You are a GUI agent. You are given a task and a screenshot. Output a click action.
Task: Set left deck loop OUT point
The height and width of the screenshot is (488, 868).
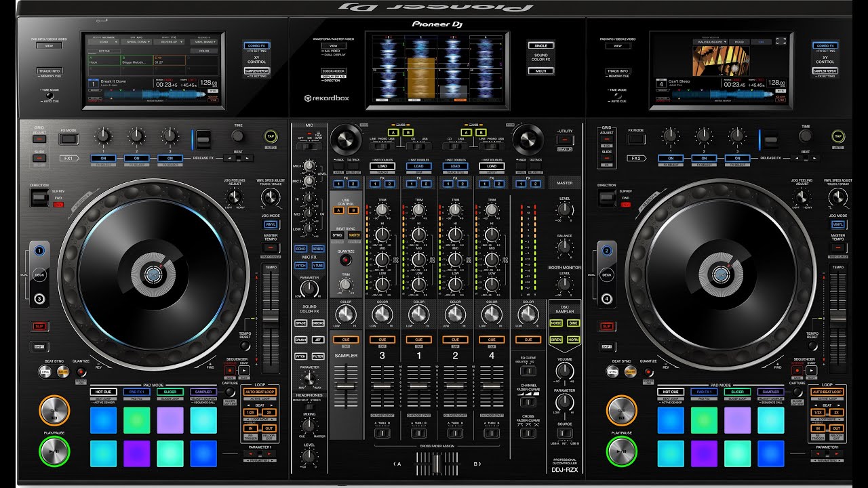coord(268,428)
